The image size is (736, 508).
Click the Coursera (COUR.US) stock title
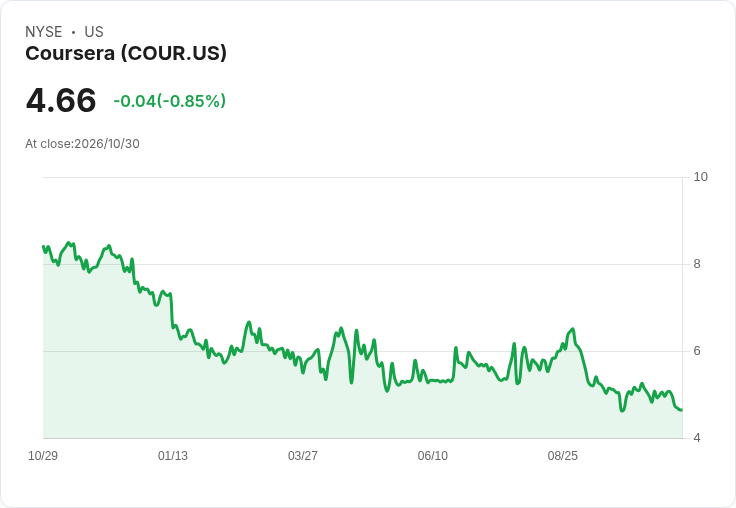126,53
